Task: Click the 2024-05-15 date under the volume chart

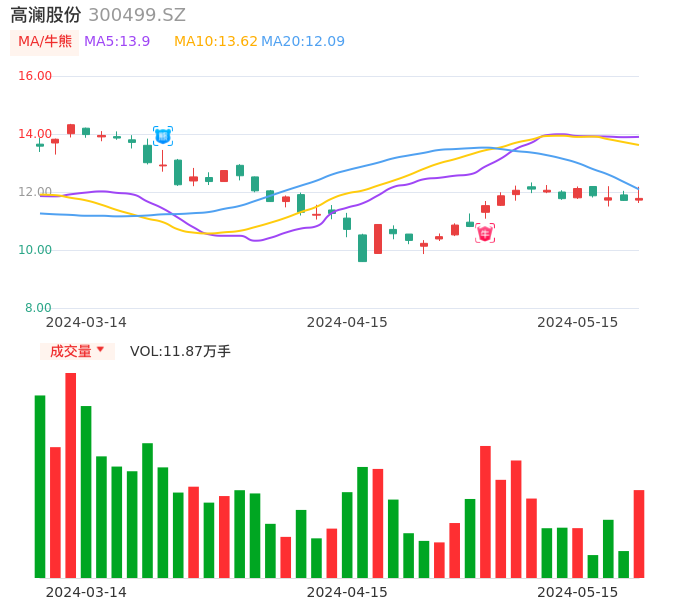Action: tap(578, 592)
